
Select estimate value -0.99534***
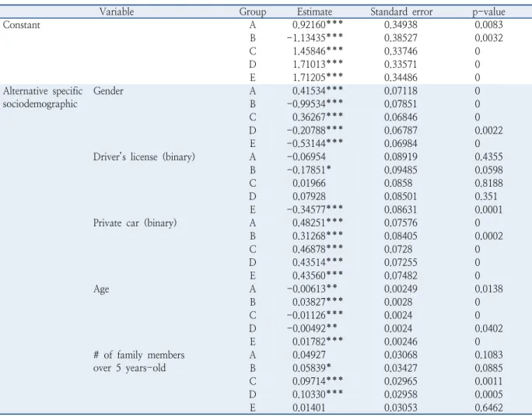315,104
